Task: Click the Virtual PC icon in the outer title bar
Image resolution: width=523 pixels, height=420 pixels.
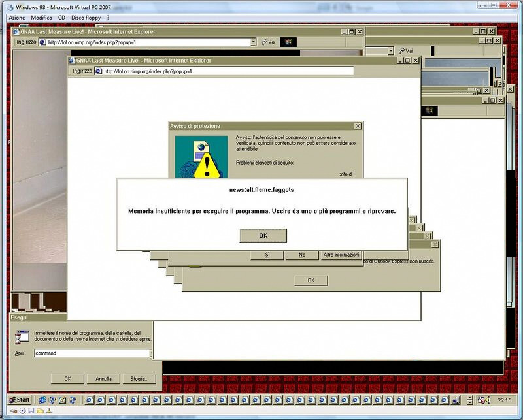Action: pos(10,7)
